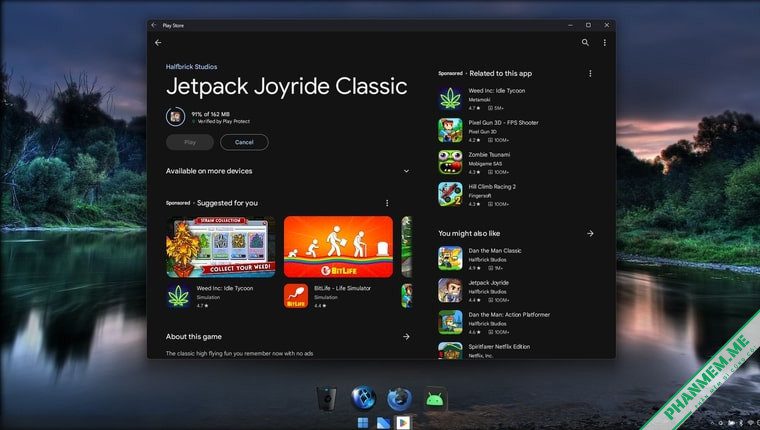The image size is (760, 430).
Task: Open the top-right three-dot overflow menu
Action: tap(604, 43)
